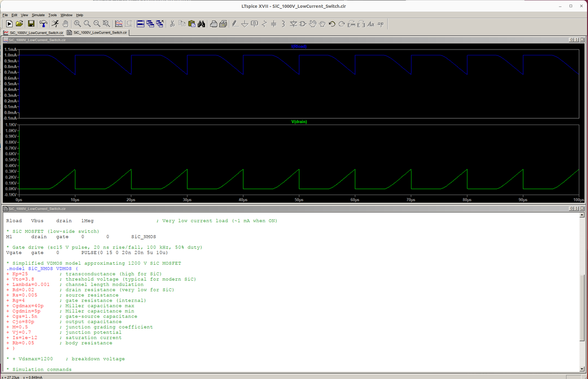Click the 'PULSE(0 15 0 20n 20n 5u 10u)' text

125,253
